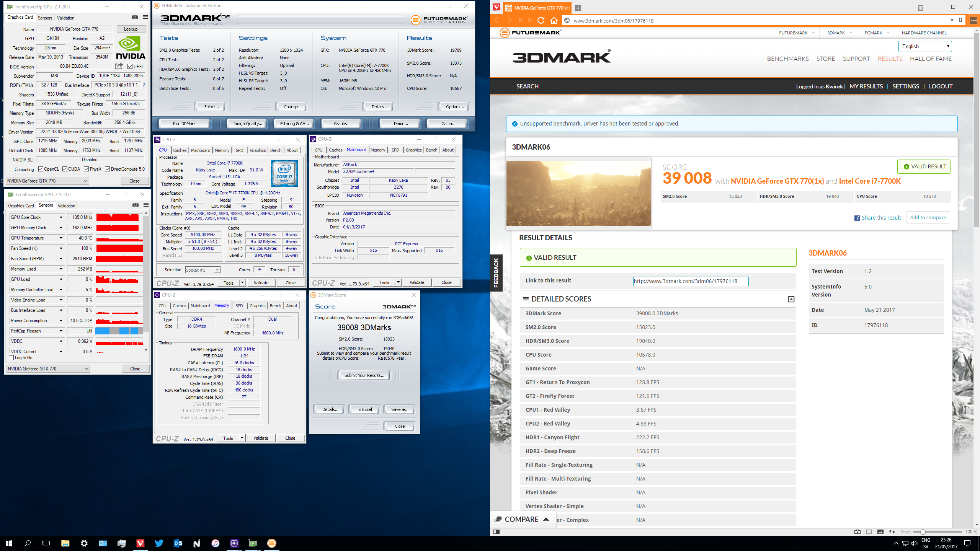Click Submit Your Results button

coord(364,375)
